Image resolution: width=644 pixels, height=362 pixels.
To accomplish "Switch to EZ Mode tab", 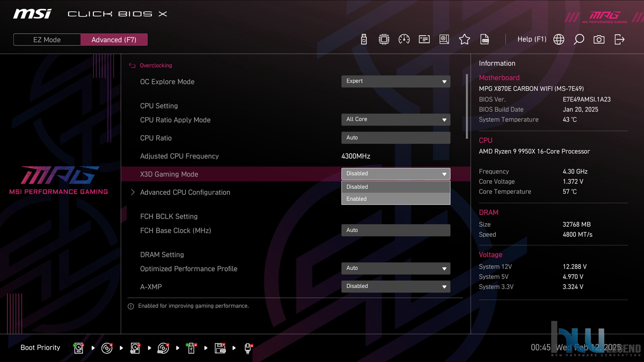I will 47,39.
